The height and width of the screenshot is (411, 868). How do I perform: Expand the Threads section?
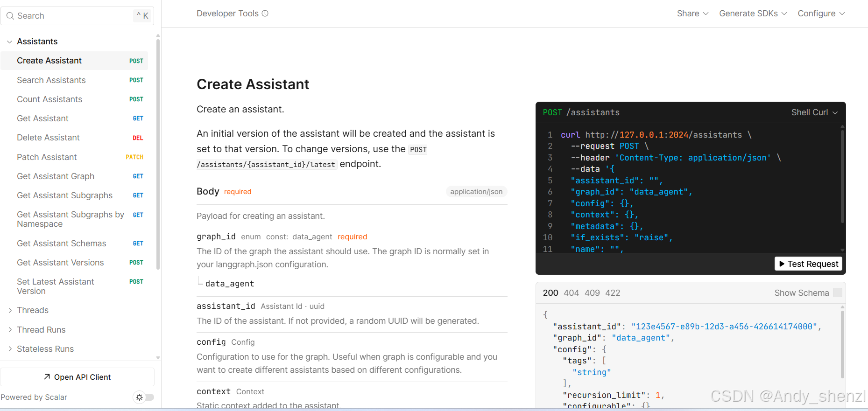pyautogui.click(x=32, y=310)
